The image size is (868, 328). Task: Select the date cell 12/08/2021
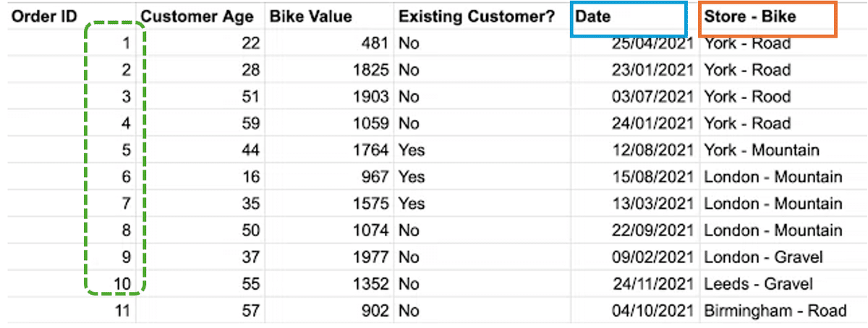(x=634, y=150)
